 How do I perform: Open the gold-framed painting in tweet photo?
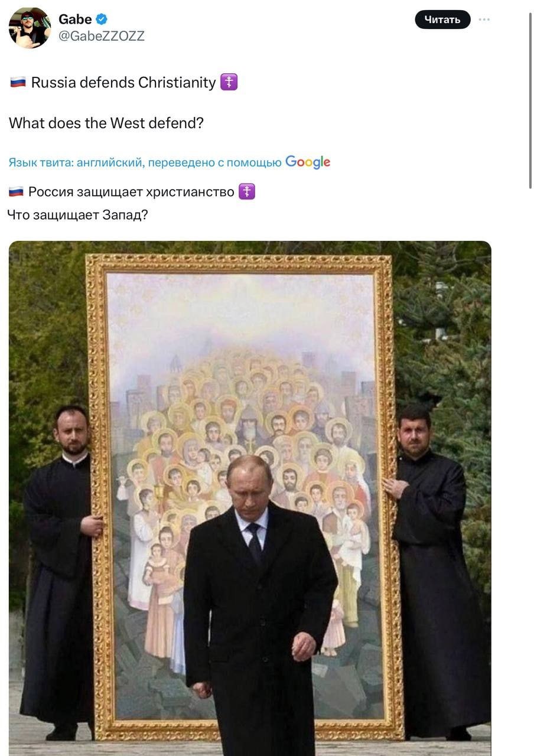245,496
